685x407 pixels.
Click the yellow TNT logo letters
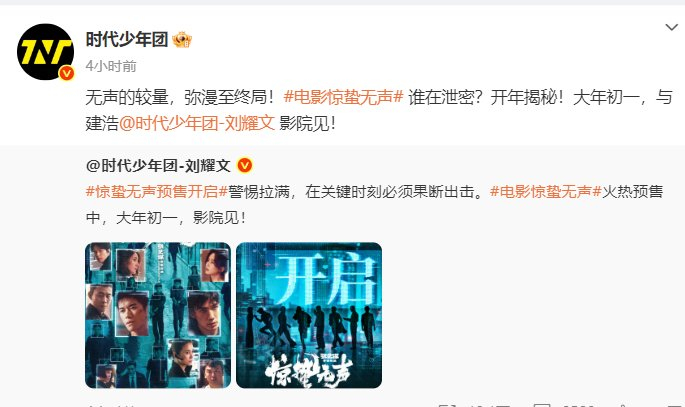click(x=46, y=52)
